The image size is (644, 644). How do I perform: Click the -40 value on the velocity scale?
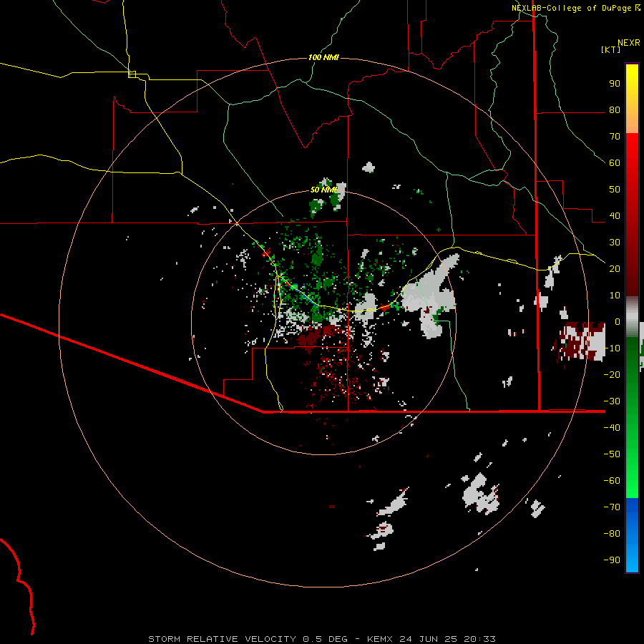pos(612,428)
